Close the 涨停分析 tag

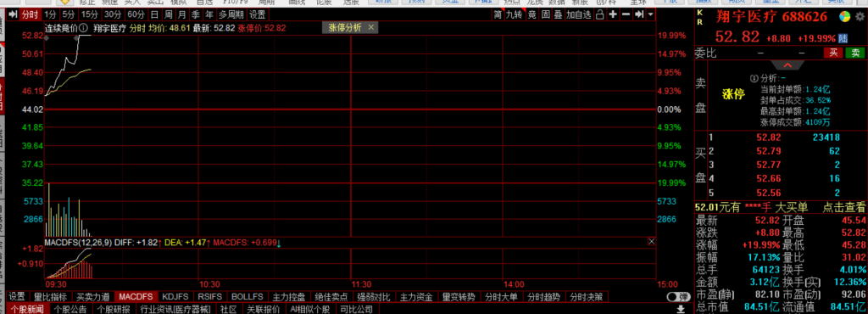(x=371, y=27)
